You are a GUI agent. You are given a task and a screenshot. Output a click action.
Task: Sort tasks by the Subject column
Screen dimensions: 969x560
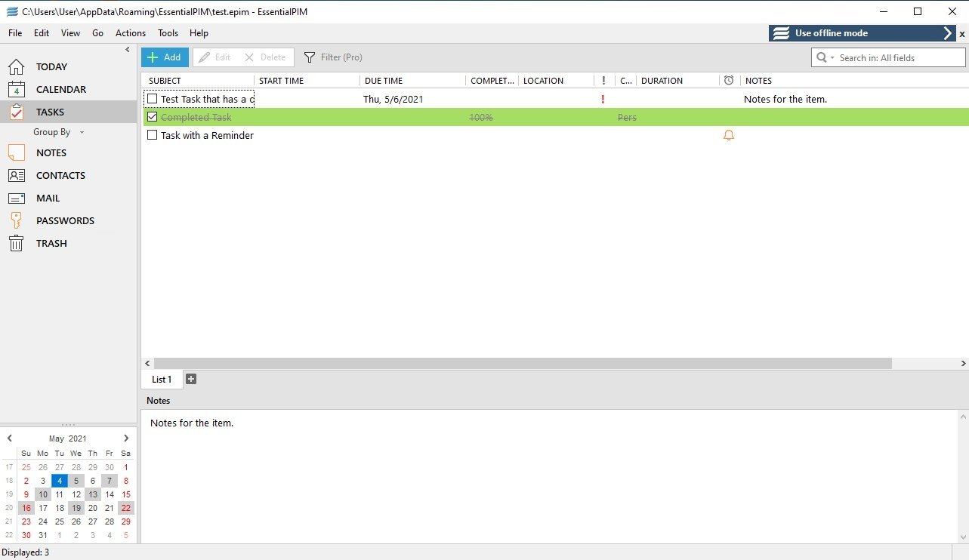coord(198,81)
